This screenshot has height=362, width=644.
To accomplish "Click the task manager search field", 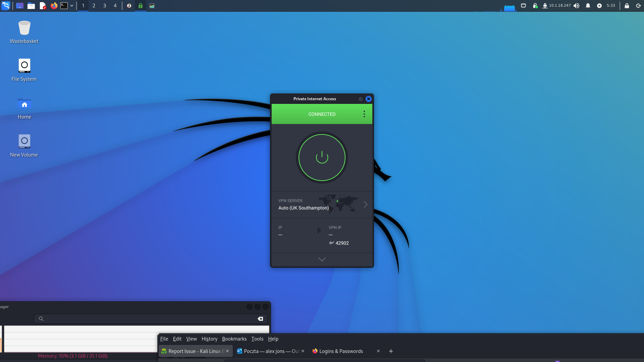I will 151,319.
